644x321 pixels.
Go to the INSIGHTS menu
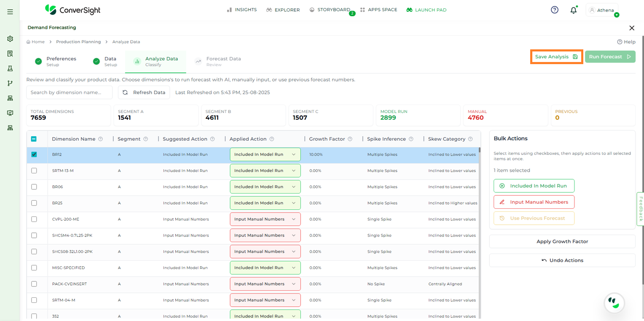point(242,10)
